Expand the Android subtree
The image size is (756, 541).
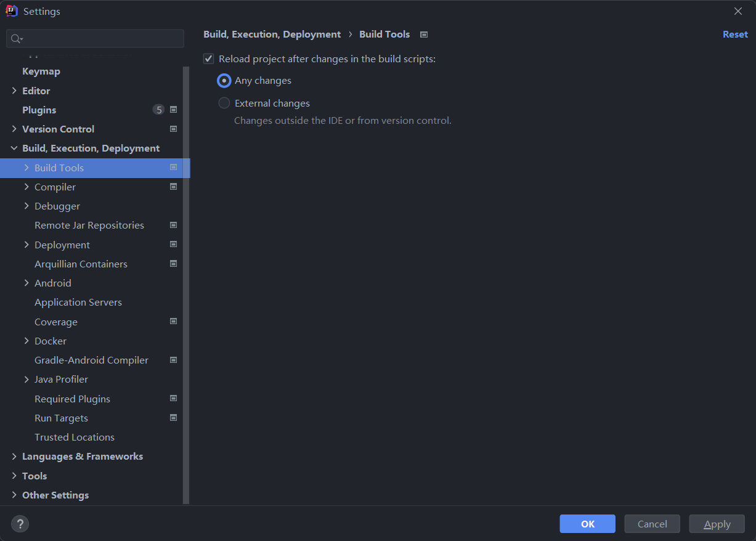[x=26, y=283]
